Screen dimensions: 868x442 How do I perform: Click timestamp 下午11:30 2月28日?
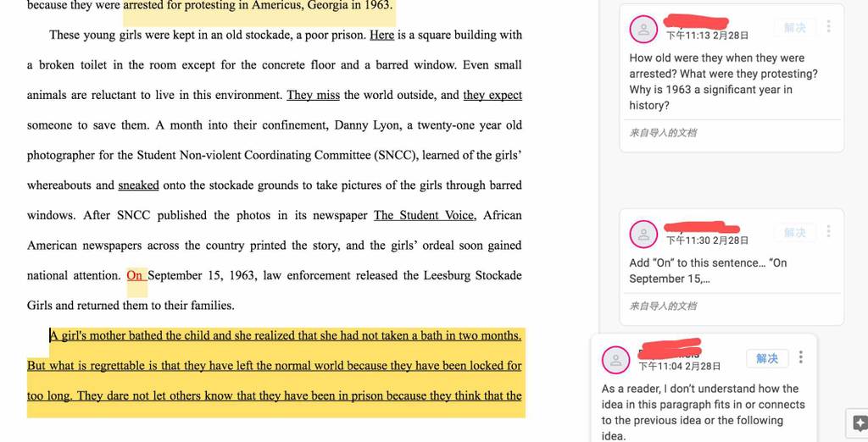[707, 240]
